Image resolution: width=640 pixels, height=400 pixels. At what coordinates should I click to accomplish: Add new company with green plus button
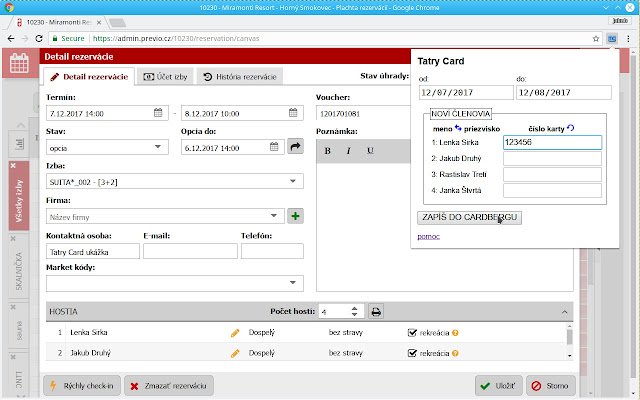click(x=295, y=216)
